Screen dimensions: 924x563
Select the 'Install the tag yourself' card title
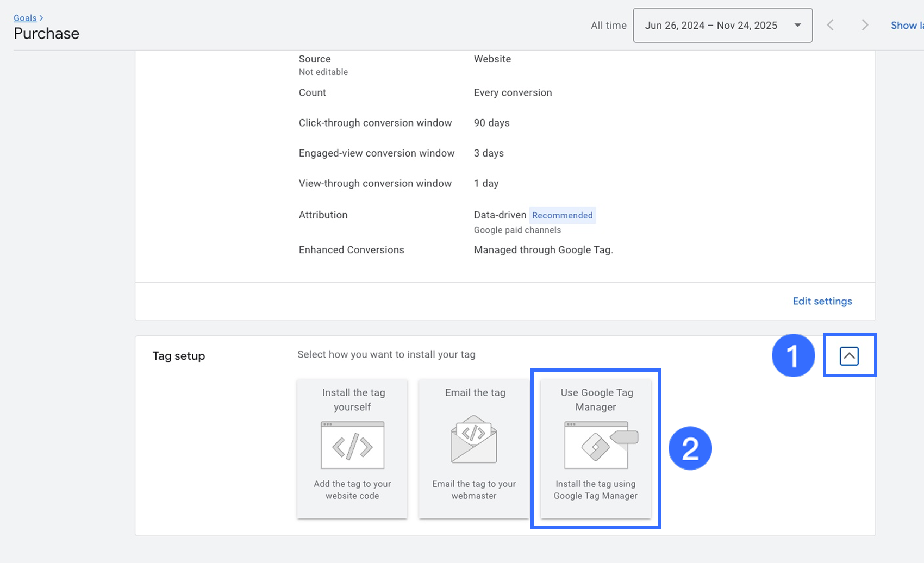(x=353, y=399)
